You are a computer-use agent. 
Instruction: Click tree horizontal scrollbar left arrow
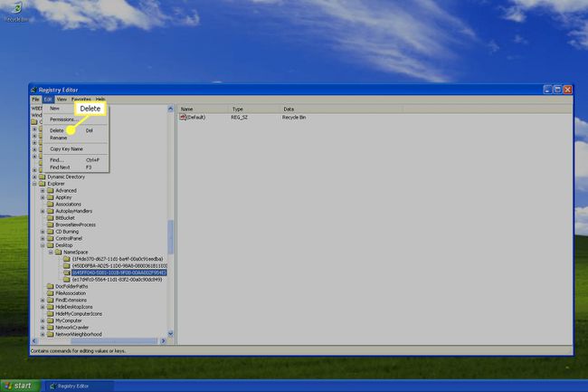tap(34, 341)
